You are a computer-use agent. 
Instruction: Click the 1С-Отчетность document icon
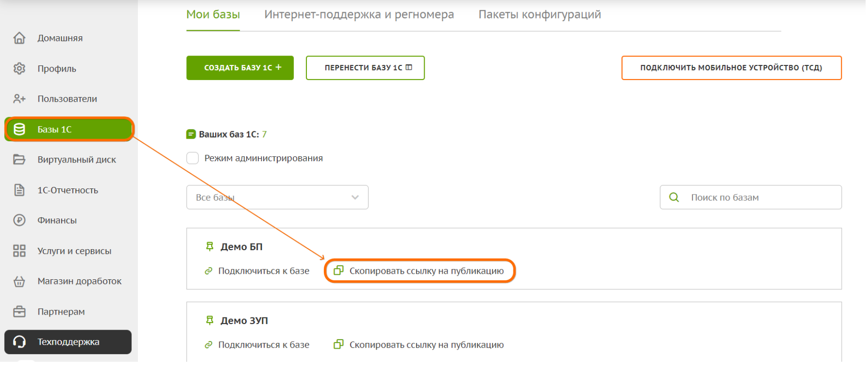pyautogui.click(x=19, y=190)
